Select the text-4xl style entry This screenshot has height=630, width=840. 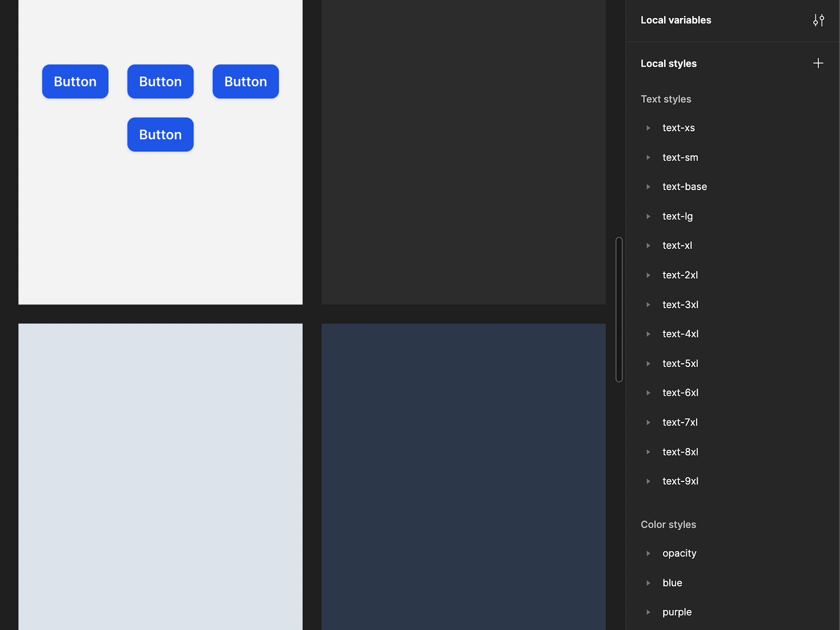pos(680,333)
